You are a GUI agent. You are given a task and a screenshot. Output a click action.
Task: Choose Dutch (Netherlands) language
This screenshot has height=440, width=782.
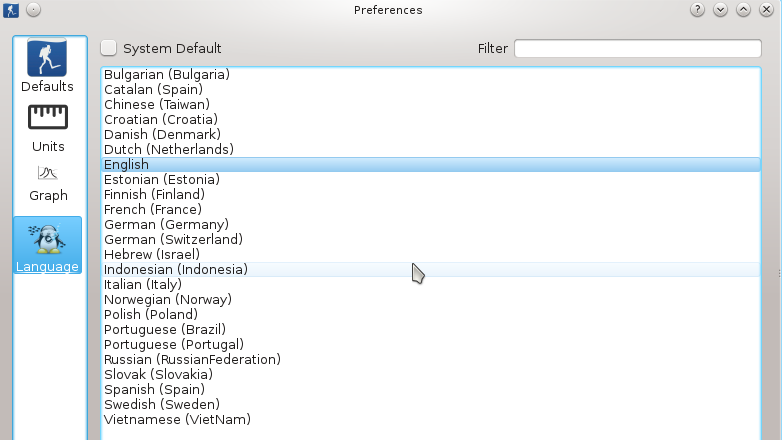coord(168,149)
